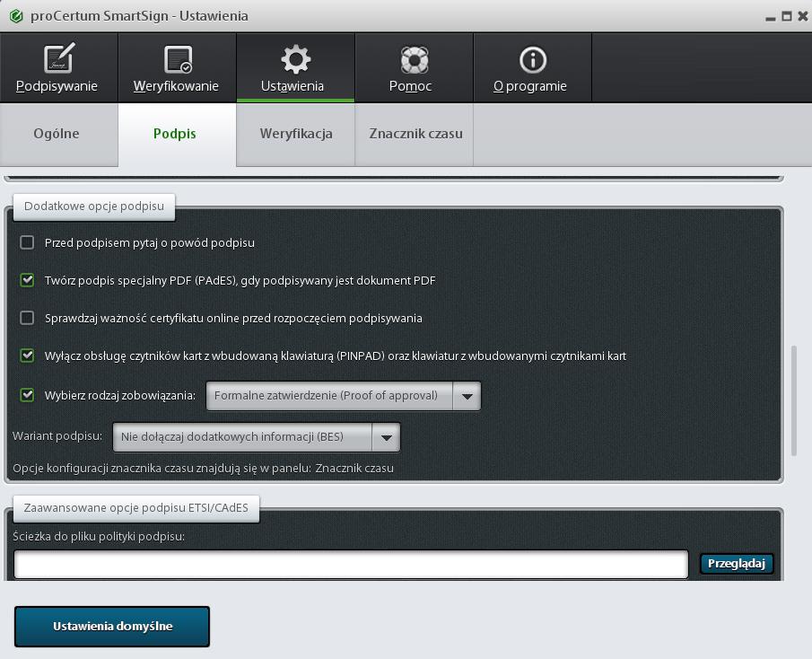
Task: Open the Formalne zatwierdzenie commitment type dropdown
Action: pos(344,396)
